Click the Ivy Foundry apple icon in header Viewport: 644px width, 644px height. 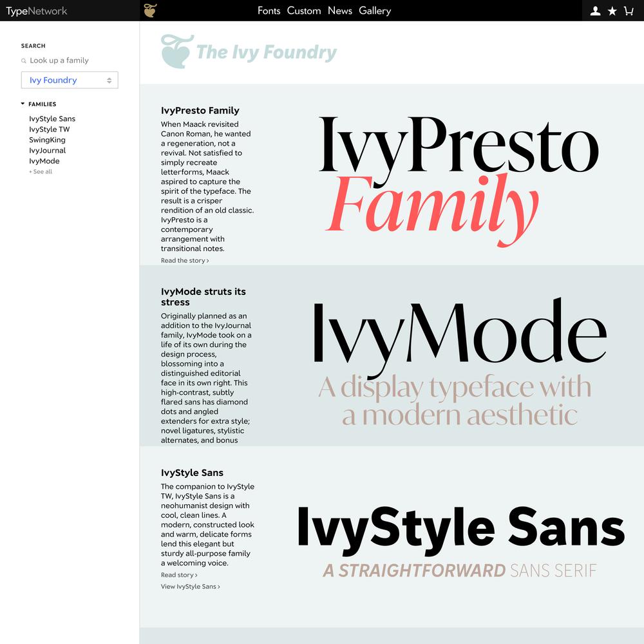[150, 10]
